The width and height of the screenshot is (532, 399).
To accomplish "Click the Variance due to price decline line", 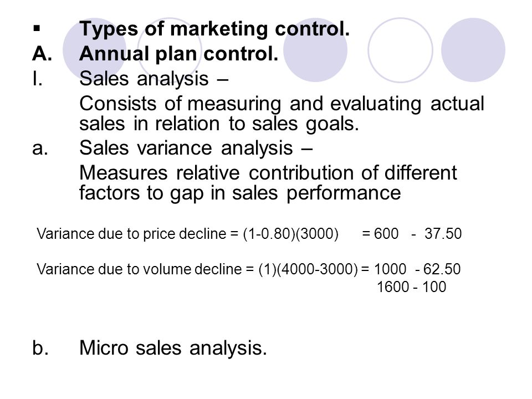I will click(249, 234).
